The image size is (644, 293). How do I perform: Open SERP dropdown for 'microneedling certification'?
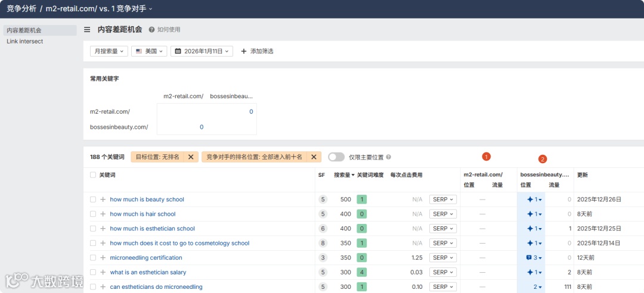click(x=442, y=258)
